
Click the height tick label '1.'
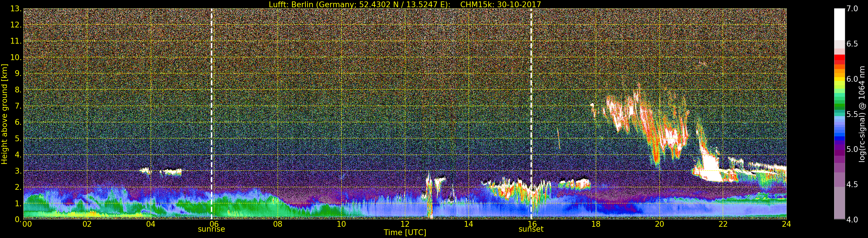tap(18, 203)
